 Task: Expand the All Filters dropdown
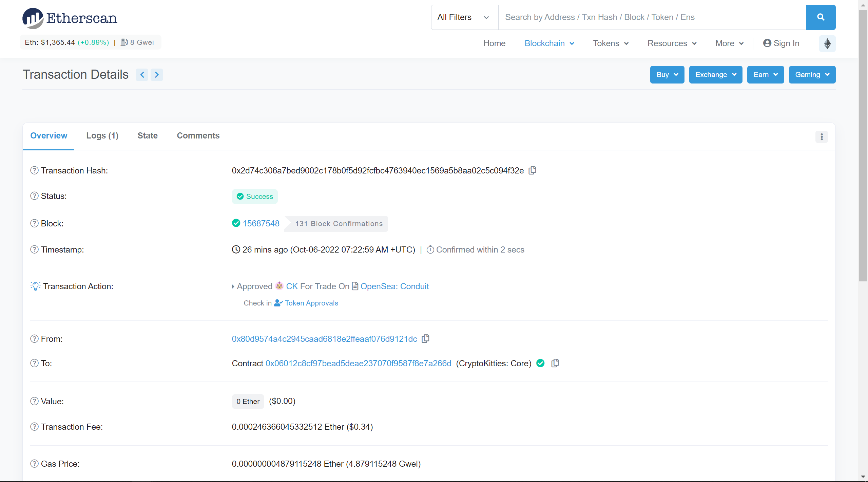coord(464,17)
